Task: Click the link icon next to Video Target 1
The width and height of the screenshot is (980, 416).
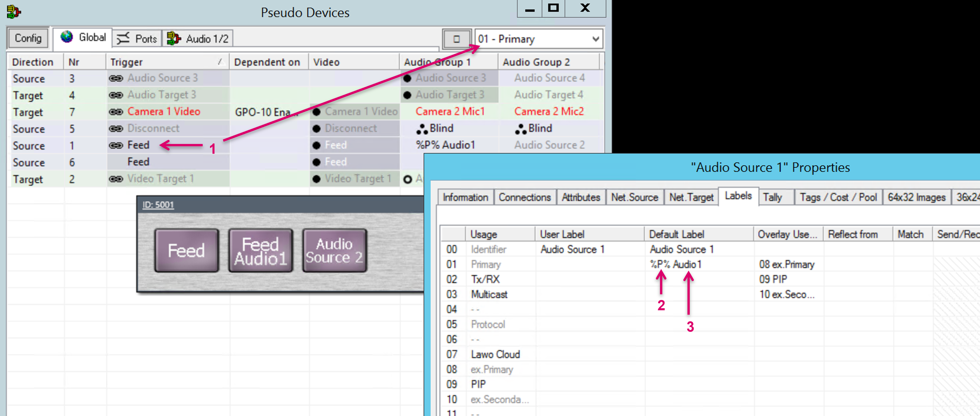Action: click(116, 179)
